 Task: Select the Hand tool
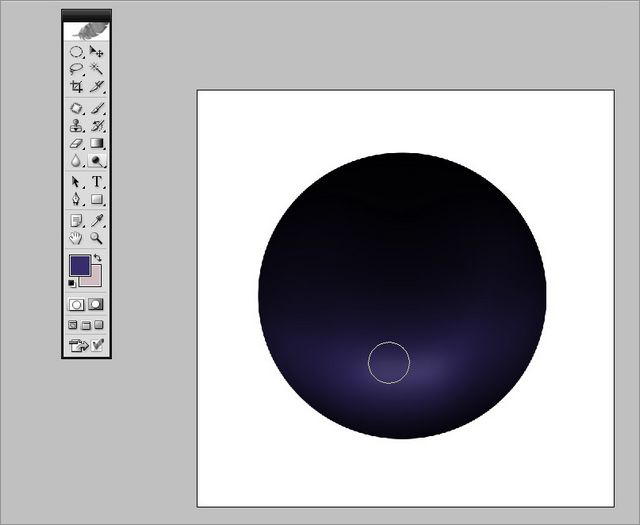point(76,238)
